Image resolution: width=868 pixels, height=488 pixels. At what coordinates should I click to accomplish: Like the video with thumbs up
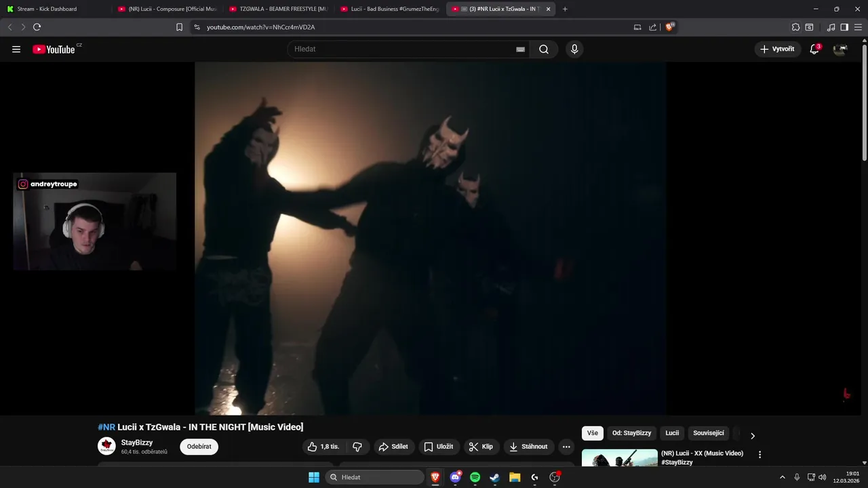[323, 447]
